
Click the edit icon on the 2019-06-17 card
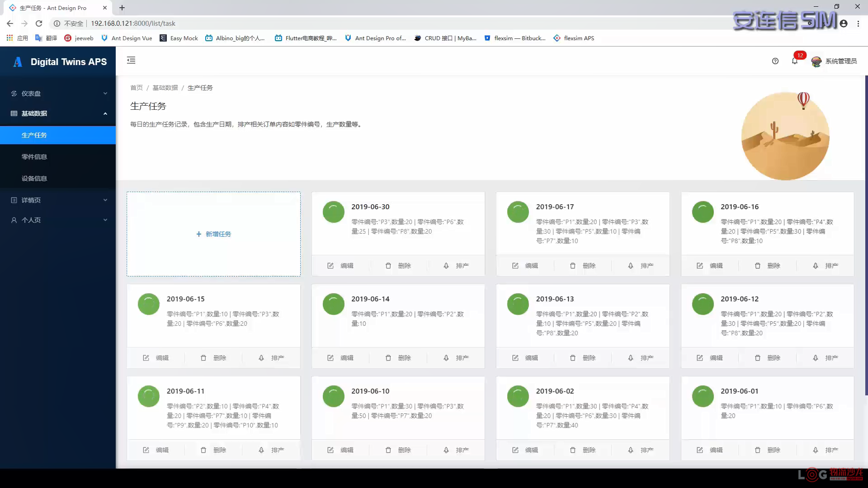coord(515,266)
